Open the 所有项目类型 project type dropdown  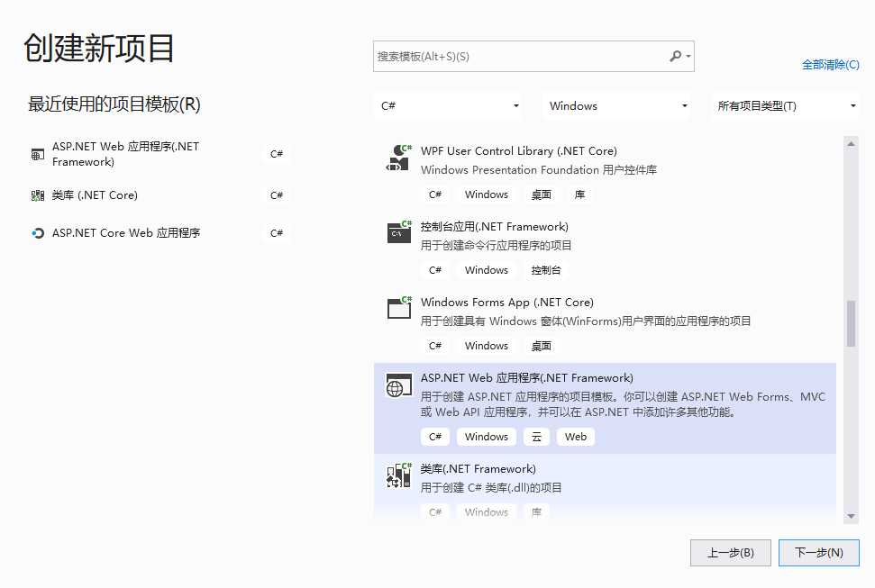786,106
